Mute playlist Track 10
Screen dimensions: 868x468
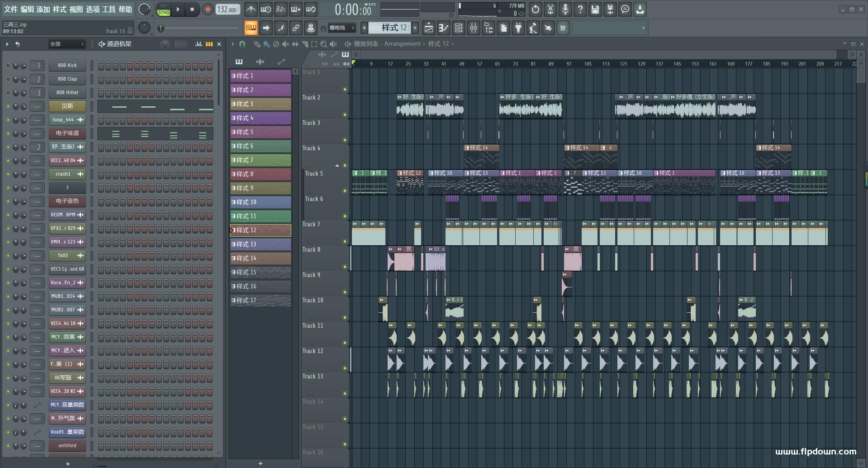tap(345, 318)
